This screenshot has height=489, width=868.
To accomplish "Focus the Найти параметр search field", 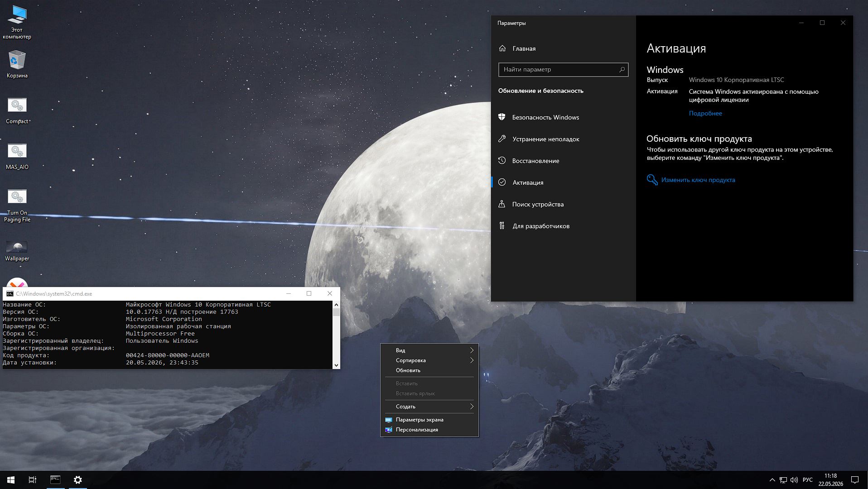I will tap(563, 69).
